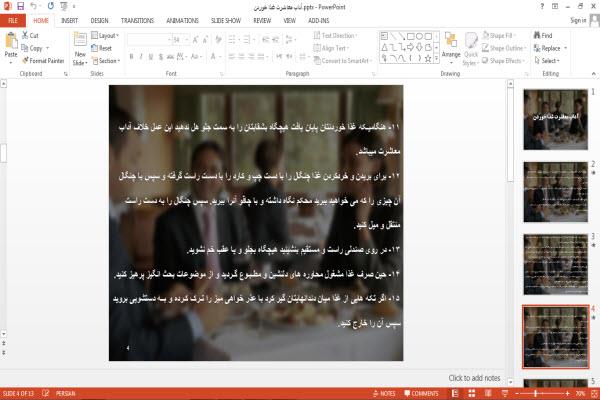Switch to the SLIDE SHOW tab
The height and width of the screenshot is (400, 600).
pyautogui.click(x=226, y=21)
